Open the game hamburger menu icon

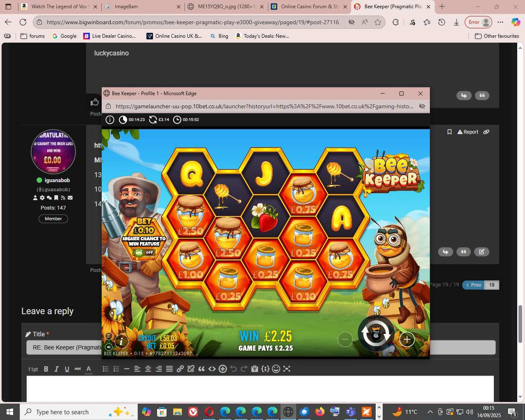pos(109,336)
